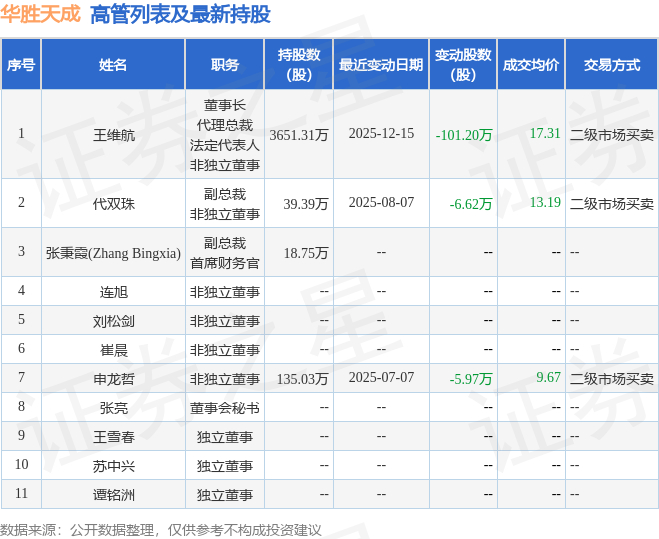Click the name 王雪春
This screenshot has height=539, width=659.
(x=114, y=437)
